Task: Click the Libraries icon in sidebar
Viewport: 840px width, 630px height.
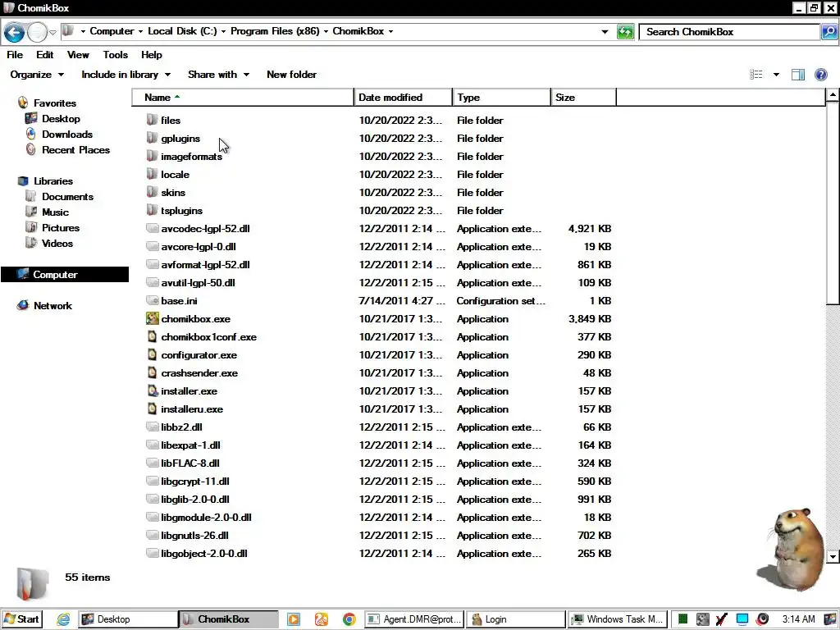Action: pyautogui.click(x=23, y=181)
